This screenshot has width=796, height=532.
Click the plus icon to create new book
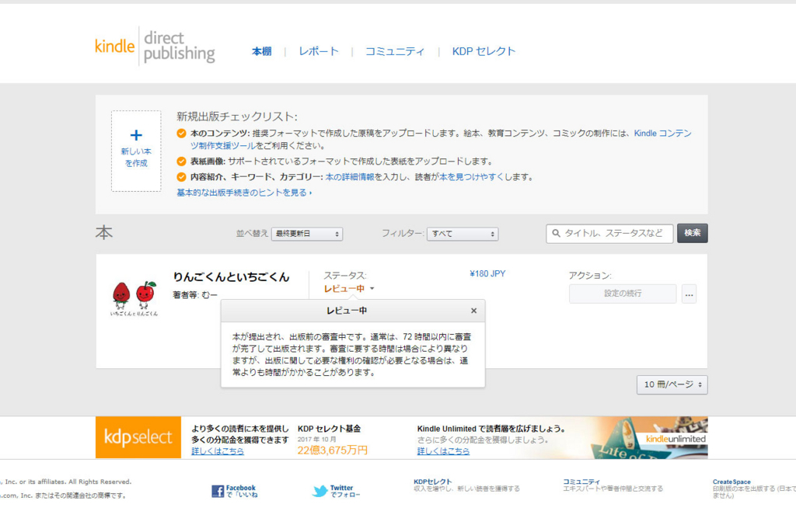coord(136,135)
